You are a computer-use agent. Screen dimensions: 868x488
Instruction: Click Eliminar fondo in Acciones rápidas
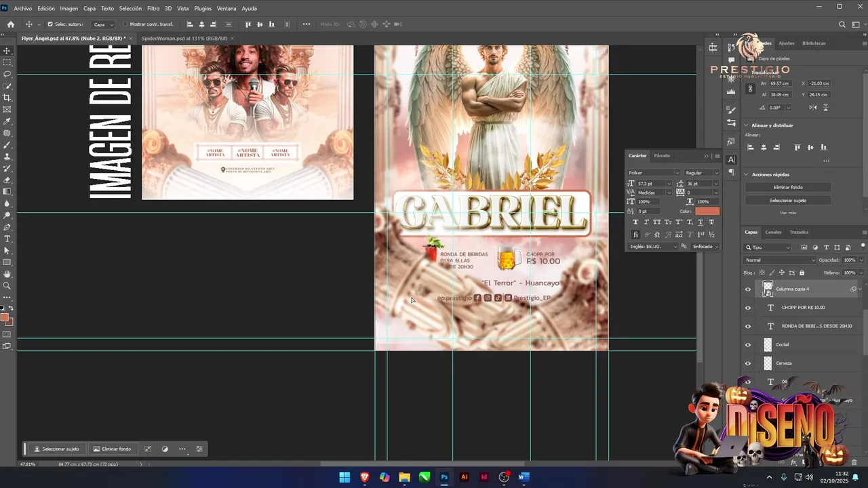[788, 187]
